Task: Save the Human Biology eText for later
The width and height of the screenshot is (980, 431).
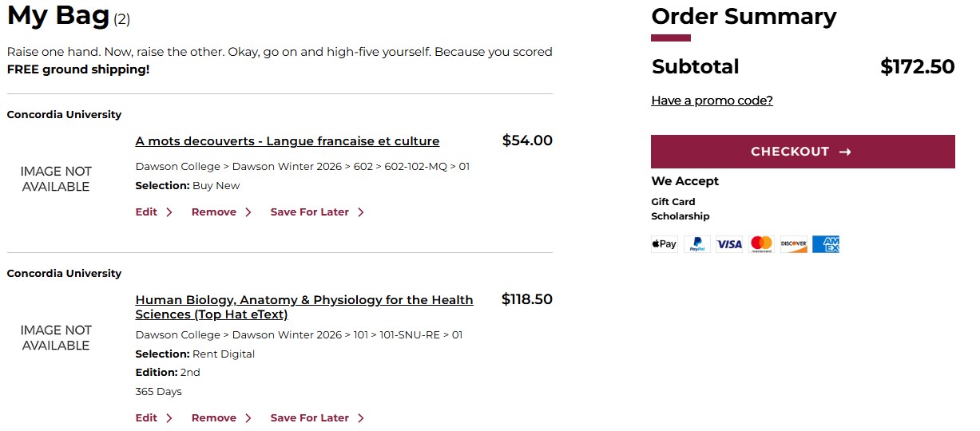Action: (x=310, y=418)
